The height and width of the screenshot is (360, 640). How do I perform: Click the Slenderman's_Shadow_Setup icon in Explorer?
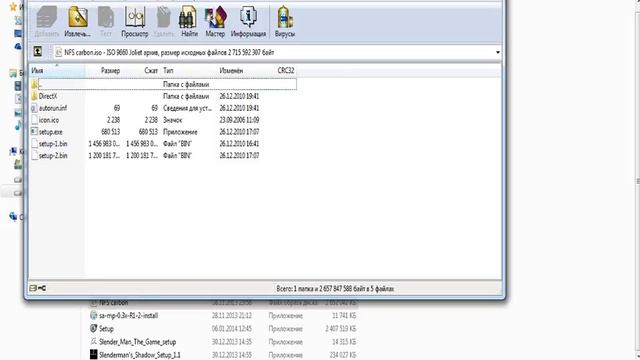[93, 354]
